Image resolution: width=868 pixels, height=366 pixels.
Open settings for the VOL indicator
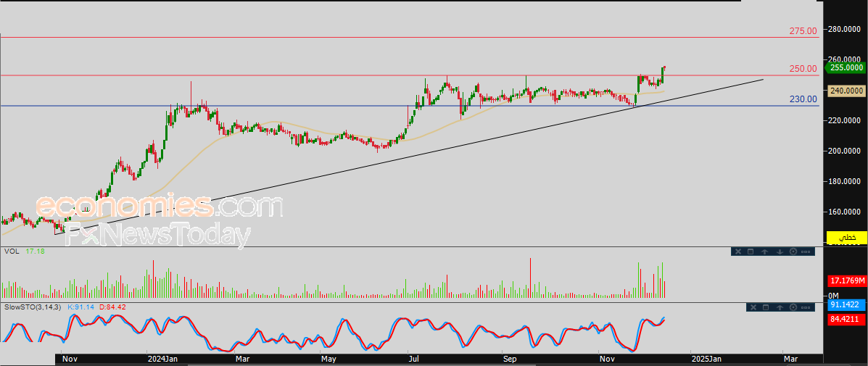793,251
